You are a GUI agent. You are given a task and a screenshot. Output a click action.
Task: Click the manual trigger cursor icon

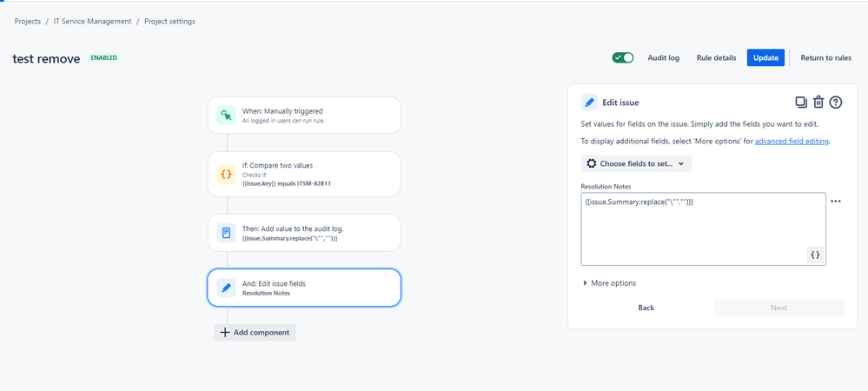(226, 116)
